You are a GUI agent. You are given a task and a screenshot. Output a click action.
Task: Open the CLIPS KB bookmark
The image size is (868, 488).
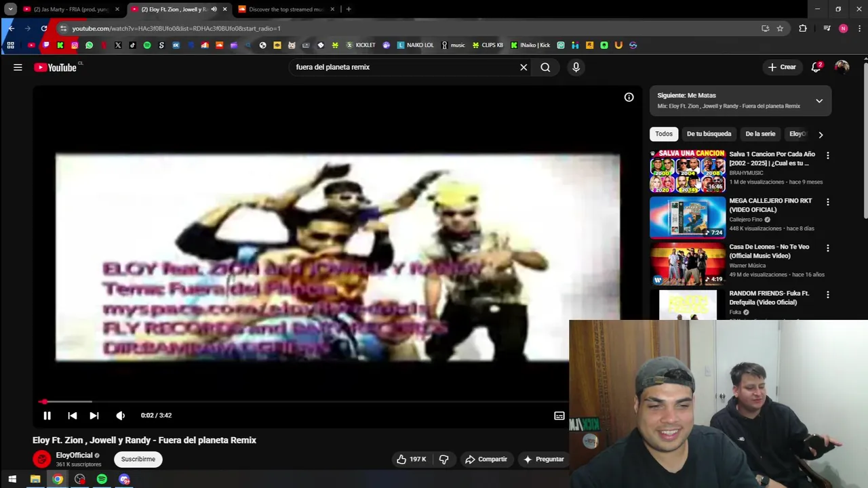(488, 45)
